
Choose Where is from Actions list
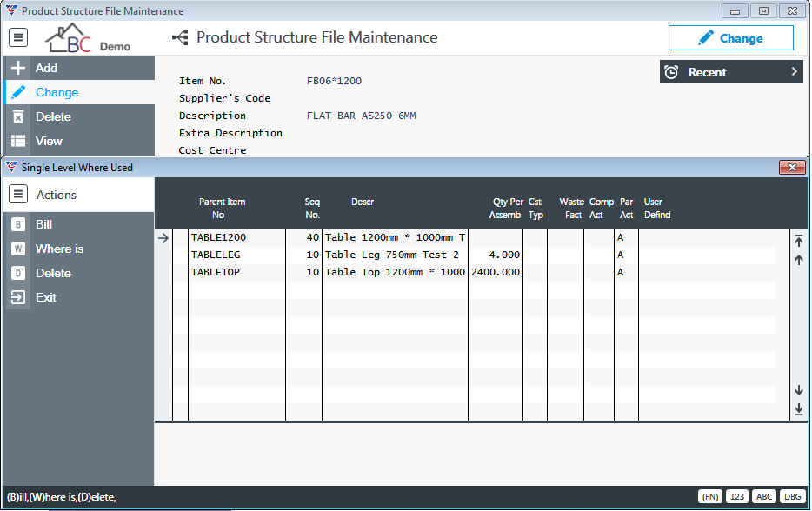pyautogui.click(x=79, y=249)
